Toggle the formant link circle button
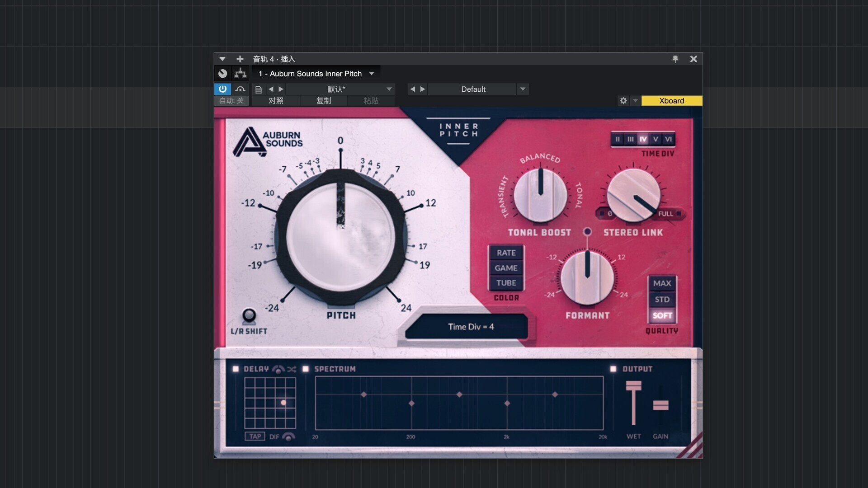The height and width of the screenshot is (488, 868). tap(587, 232)
